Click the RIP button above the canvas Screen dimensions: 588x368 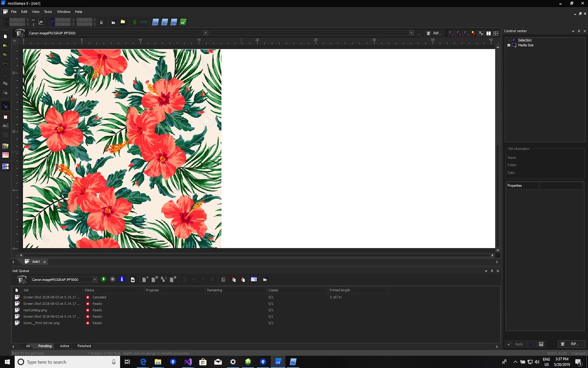pyautogui.click(x=434, y=33)
